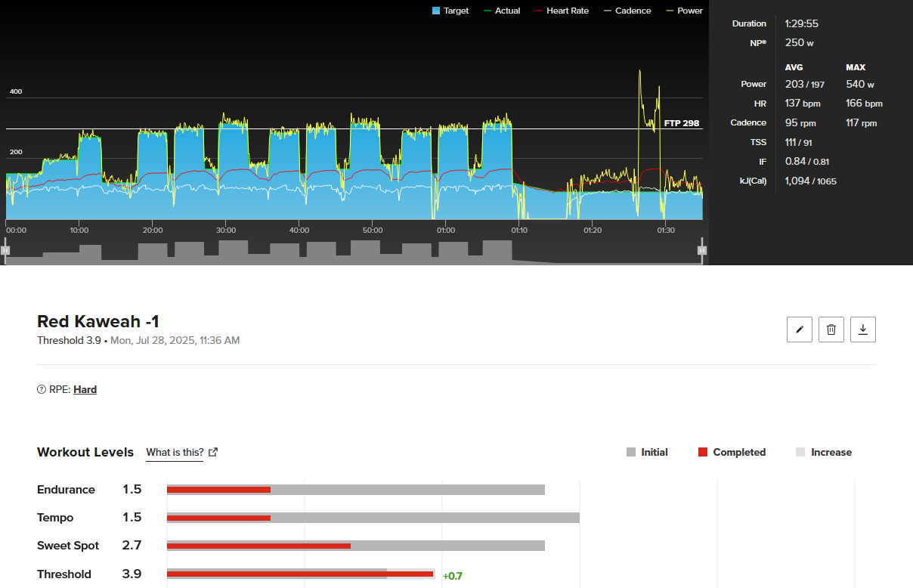
Task: Click left range handle of chart navigator
Action: click(5, 250)
